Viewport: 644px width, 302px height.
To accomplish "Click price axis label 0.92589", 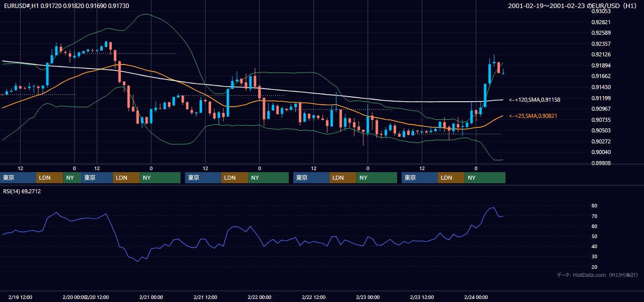I will (601, 33).
